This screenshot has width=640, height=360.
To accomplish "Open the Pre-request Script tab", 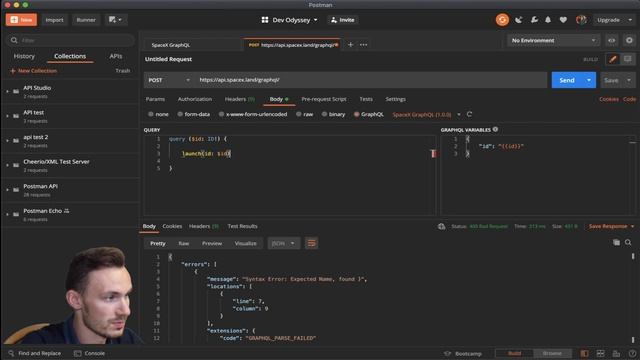I will click(324, 99).
